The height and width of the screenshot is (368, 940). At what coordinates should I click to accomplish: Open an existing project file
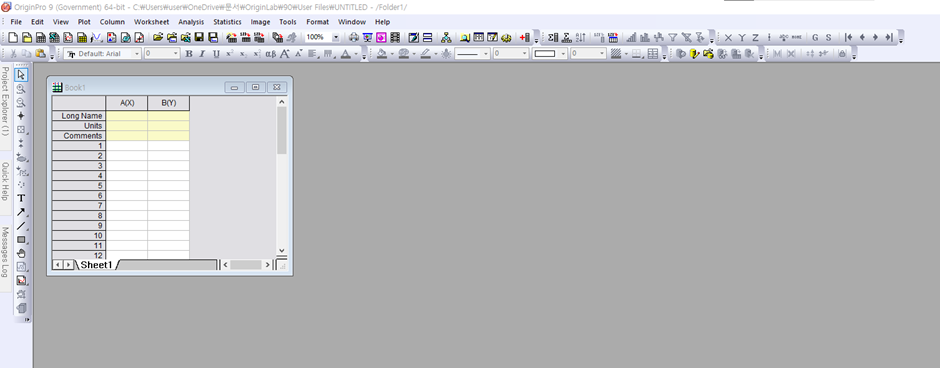point(158,37)
